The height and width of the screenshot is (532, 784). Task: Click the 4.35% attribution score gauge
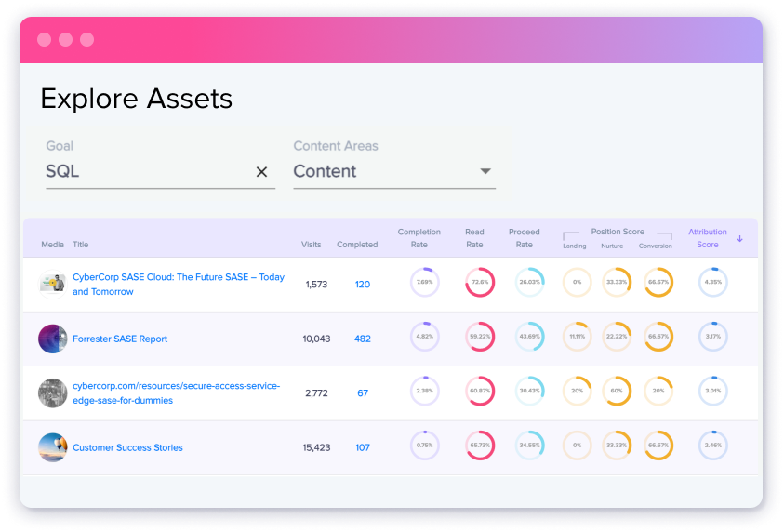click(713, 282)
